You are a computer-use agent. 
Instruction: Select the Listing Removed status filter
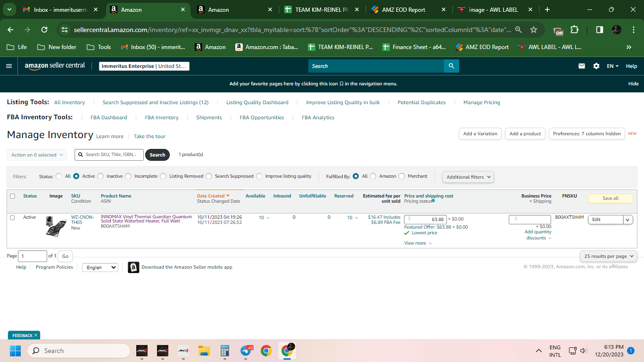(x=163, y=176)
